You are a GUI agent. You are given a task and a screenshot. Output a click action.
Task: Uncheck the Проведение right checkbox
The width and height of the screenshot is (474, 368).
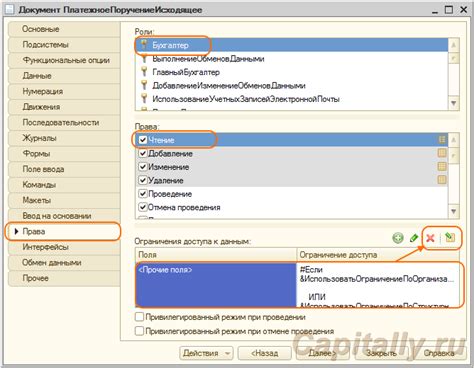pos(143,194)
